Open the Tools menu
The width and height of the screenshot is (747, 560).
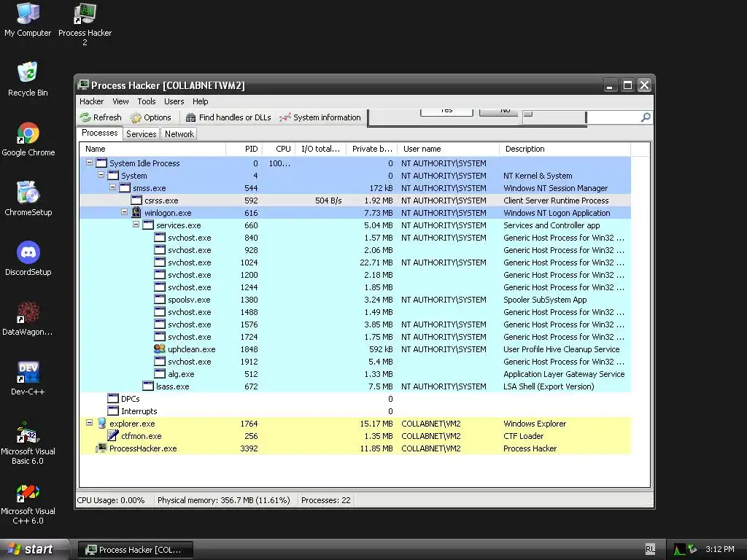click(x=146, y=101)
